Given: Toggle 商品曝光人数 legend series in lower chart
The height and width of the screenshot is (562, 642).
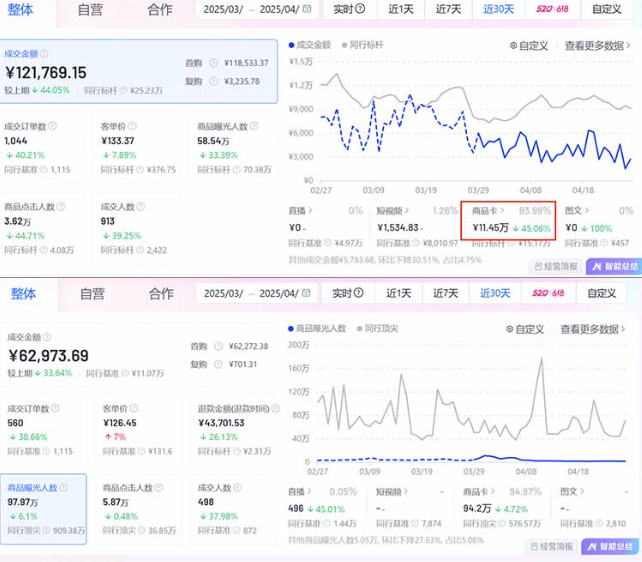Looking at the screenshot, I should coord(317,328).
